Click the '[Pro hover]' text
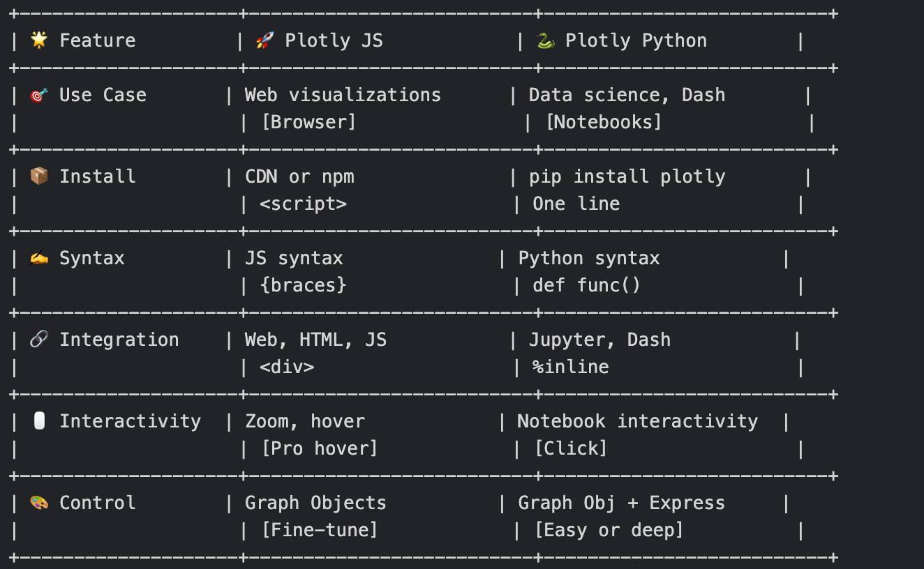Image resolution: width=924 pixels, height=569 pixels. click(x=320, y=448)
